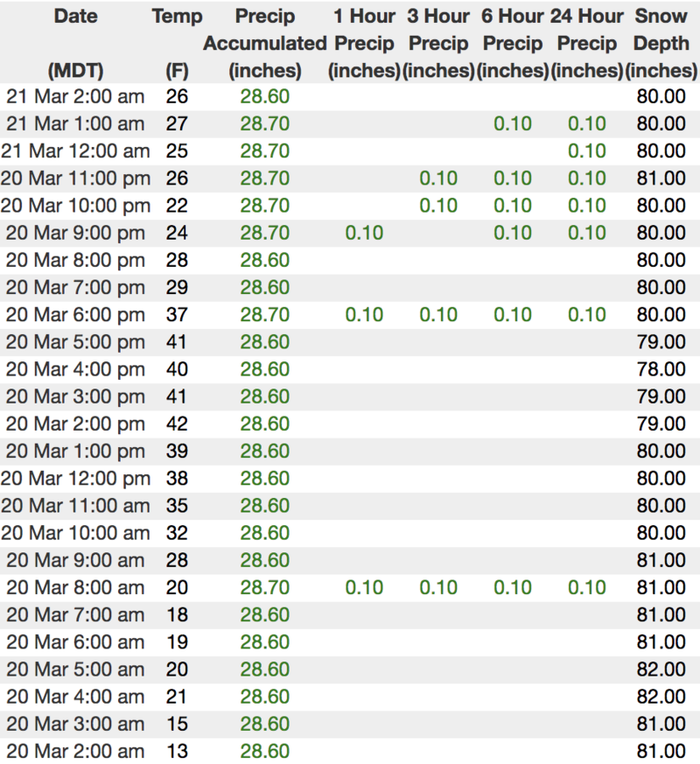Click the 20 Mar 6:00 pm date cell

[75, 315]
